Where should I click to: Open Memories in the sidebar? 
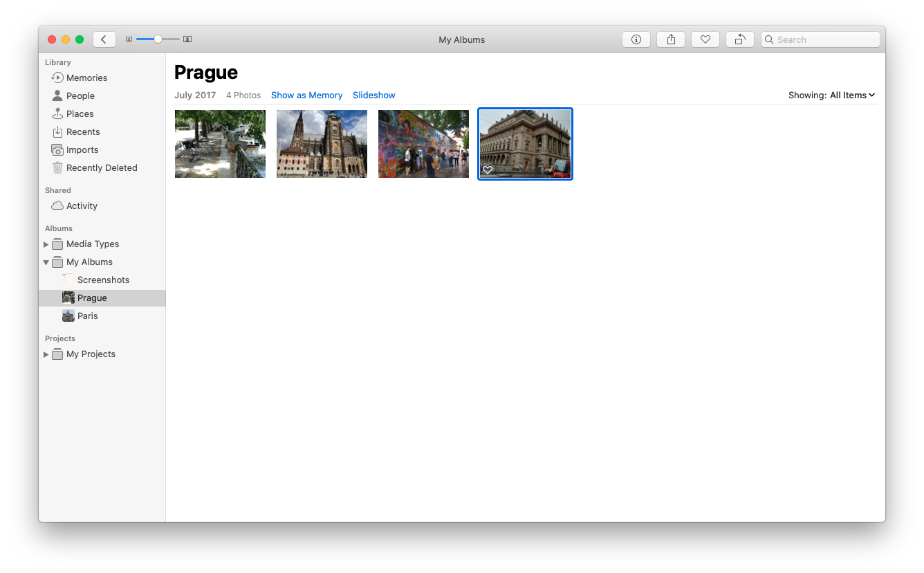(x=86, y=78)
